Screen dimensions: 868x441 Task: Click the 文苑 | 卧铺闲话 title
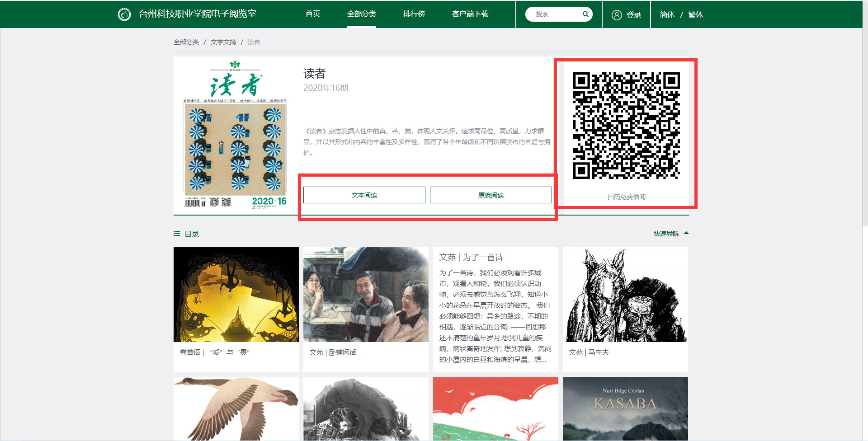tap(333, 352)
